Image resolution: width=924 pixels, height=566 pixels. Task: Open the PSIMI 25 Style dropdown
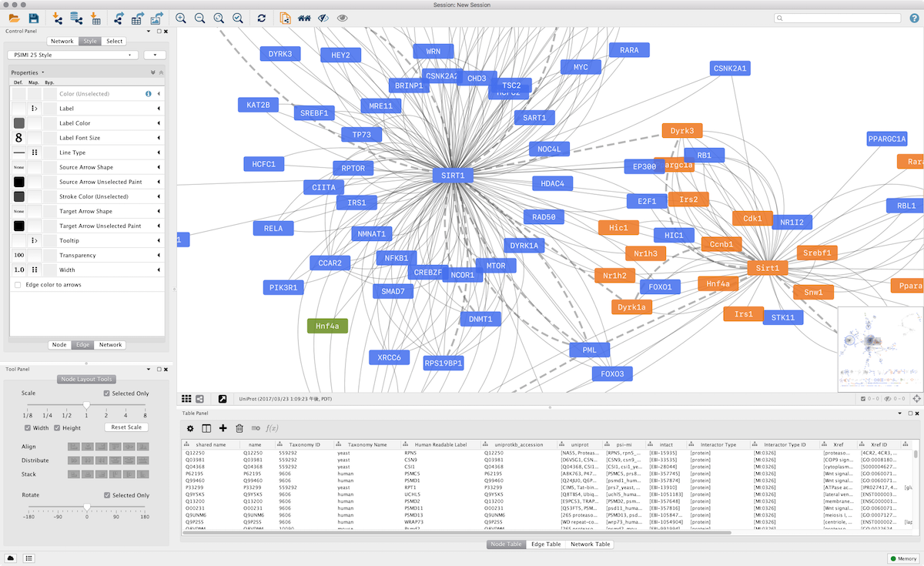tap(73, 55)
